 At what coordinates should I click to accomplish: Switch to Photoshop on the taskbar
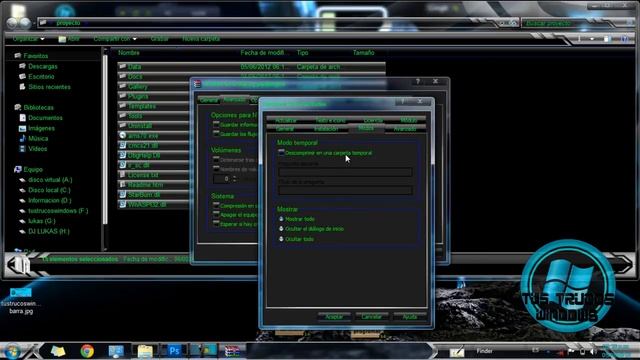[x=174, y=351]
